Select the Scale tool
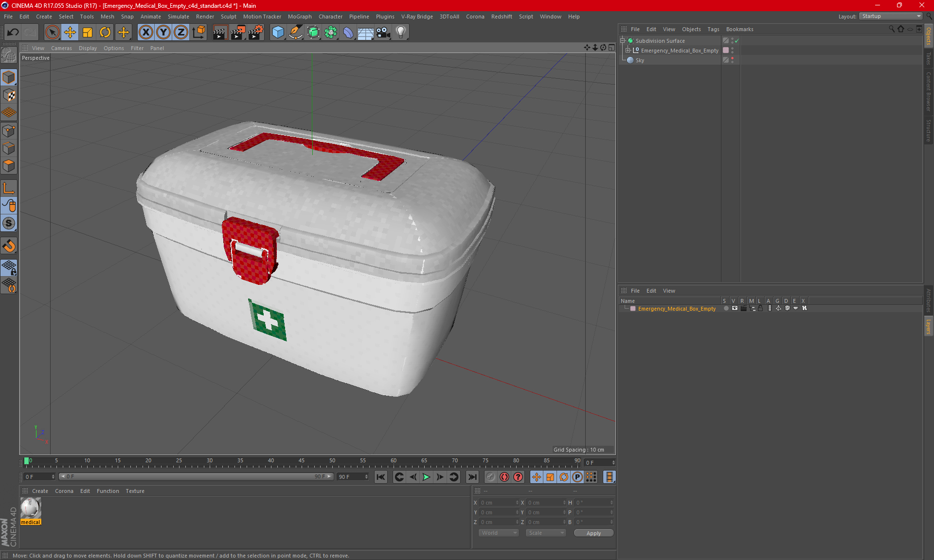Screen dimensions: 934x560 point(88,33)
